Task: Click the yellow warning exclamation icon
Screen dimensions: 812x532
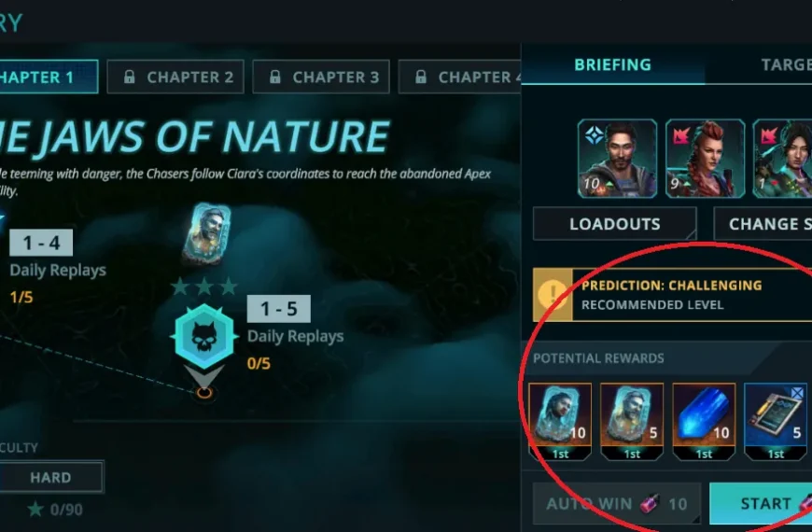Action: [553, 295]
